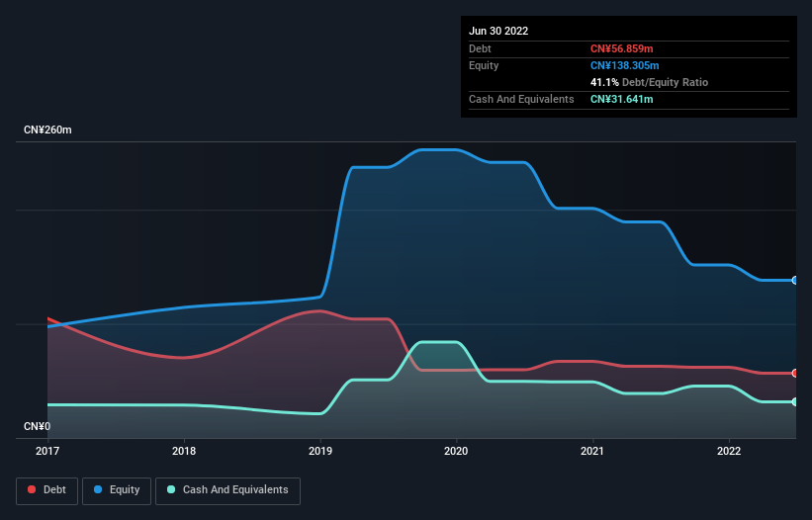Click the teal Cash endpoint marker
This screenshot has width=812, height=520.
[795, 402]
